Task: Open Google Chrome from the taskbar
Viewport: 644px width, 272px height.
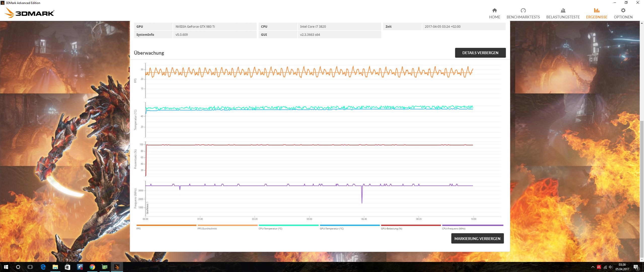Action: [x=92, y=267]
